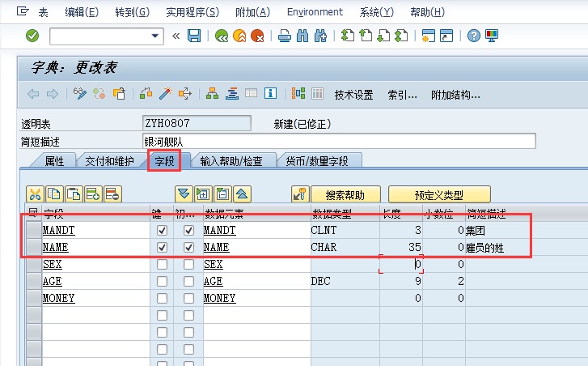Image resolution: width=588 pixels, height=366 pixels.
Task: Click the create shortcut icon
Action: pyautogui.click(x=446, y=36)
